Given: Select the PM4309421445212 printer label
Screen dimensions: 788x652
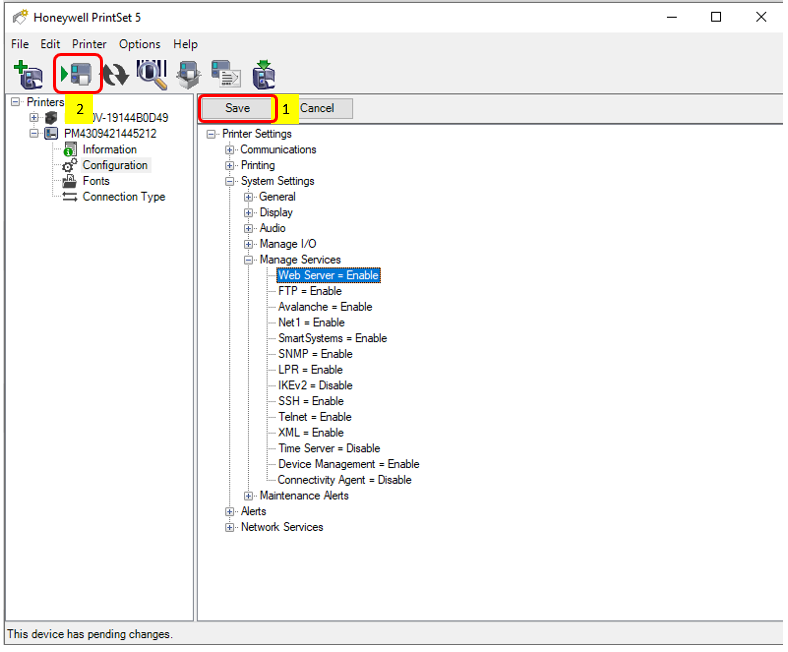Looking at the screenshot, I should [x=110, y=133].
